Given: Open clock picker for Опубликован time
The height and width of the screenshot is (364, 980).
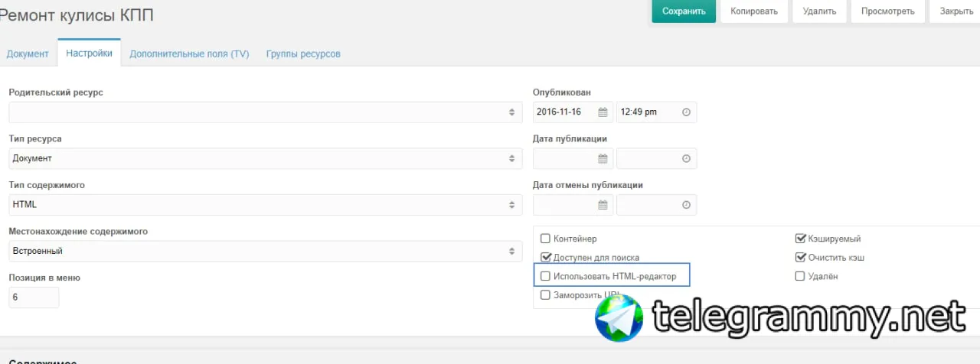Looking at the screenshot, I should (x=686, y=112).
